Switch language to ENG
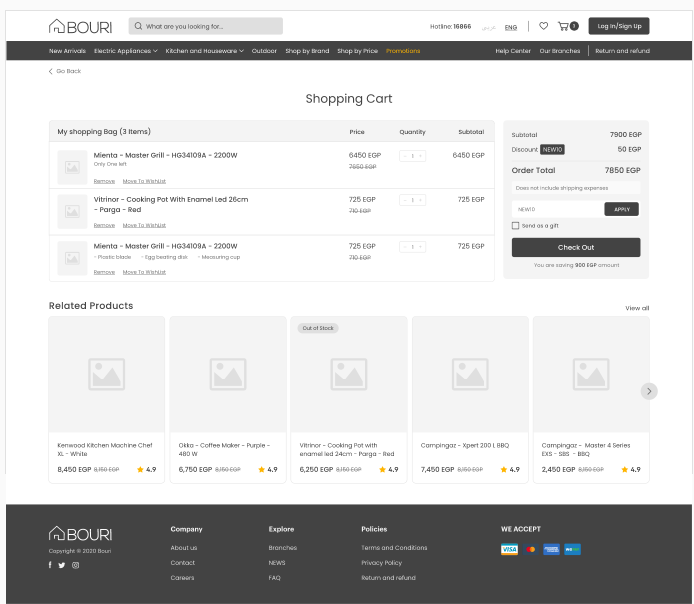The height and width of the screenshot is (604, 694). 511,27
